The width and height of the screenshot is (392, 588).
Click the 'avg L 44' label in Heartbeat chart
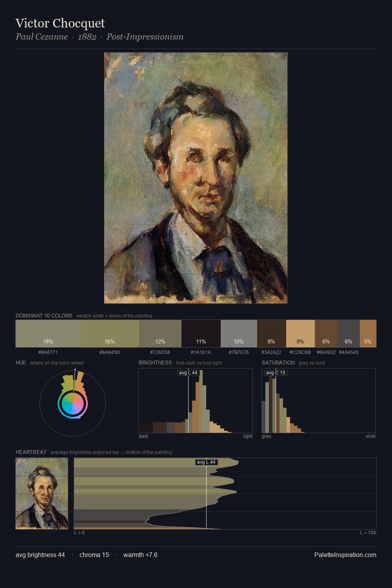point(206,462)
